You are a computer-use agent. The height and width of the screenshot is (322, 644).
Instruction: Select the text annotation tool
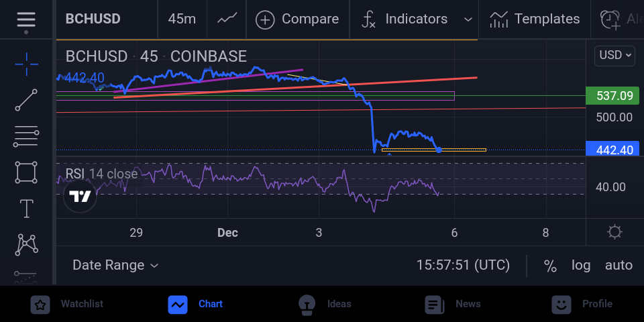click(x=26, y=208)
